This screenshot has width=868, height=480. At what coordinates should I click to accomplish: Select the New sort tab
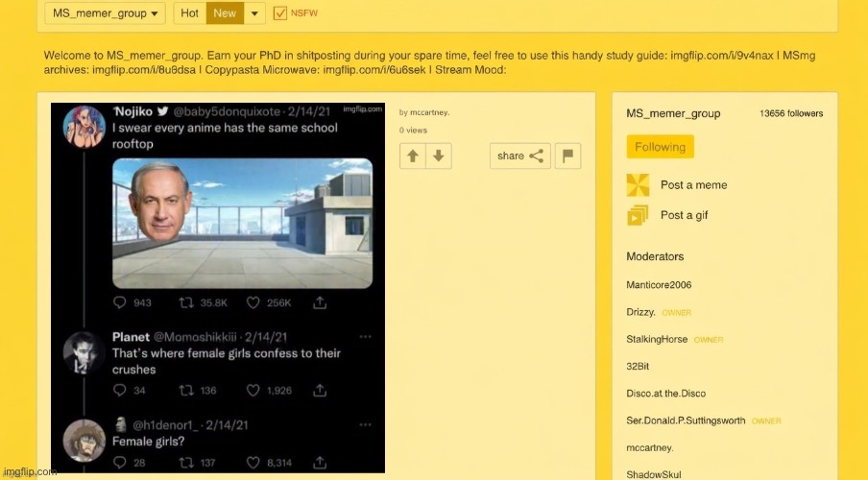point(225,13)
